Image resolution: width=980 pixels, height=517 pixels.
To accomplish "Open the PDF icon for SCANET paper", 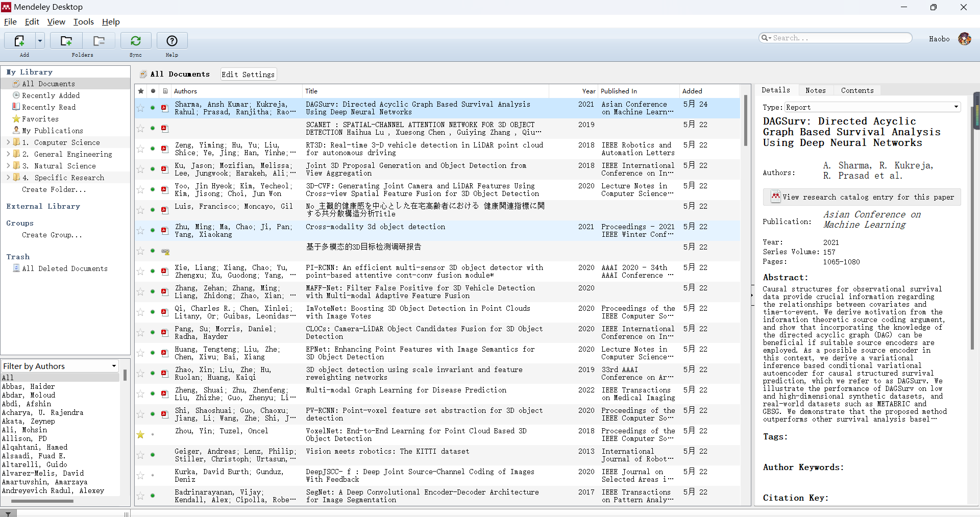I will tap(165, 129).
